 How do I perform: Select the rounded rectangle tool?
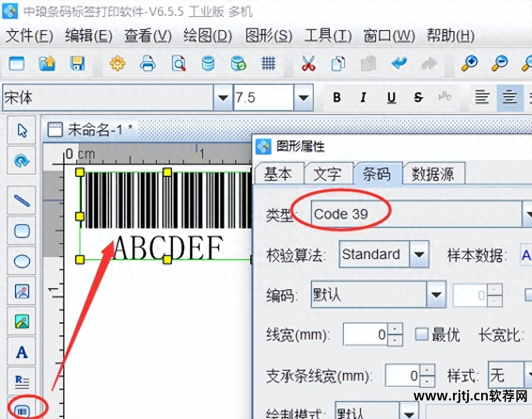point(21,231)
